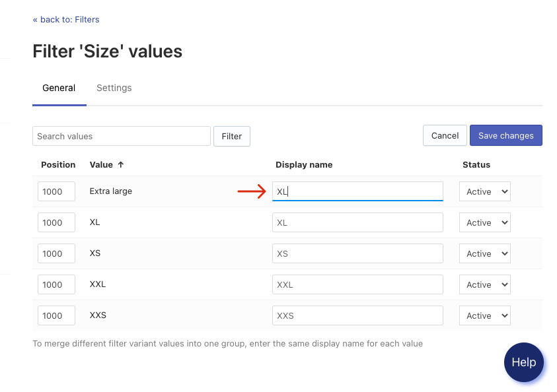Image resolution: width=557 pixels, height=392 pixels.
Task: Click the position field for the XXL row
Action: 56,284
